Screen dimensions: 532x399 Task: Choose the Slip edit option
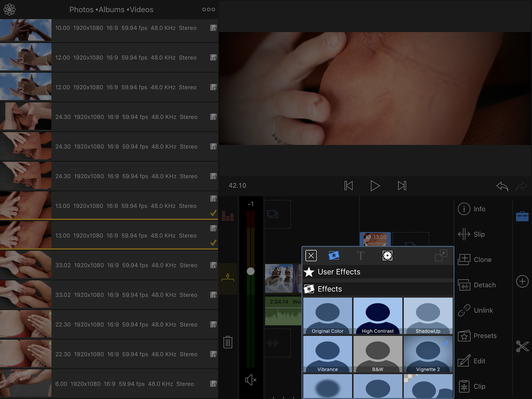pyautogui.click(x=471, y=234)
